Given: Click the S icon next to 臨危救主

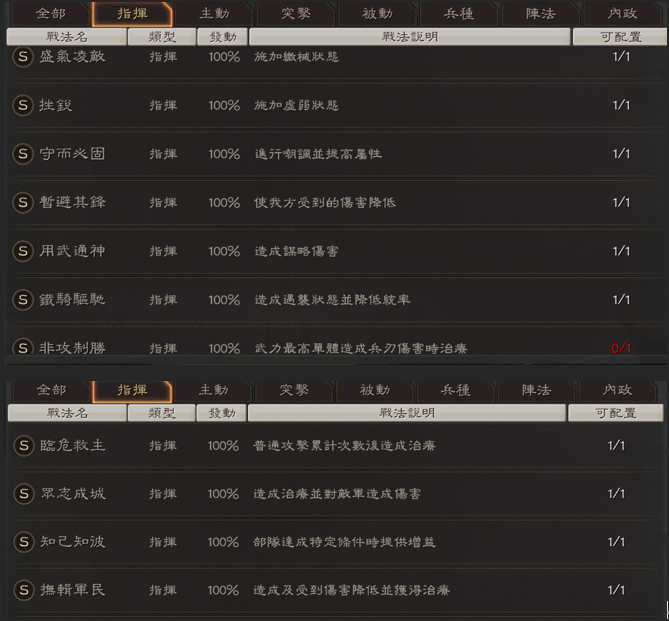Looking at the screenshot, I should click(x=22, y=445).
